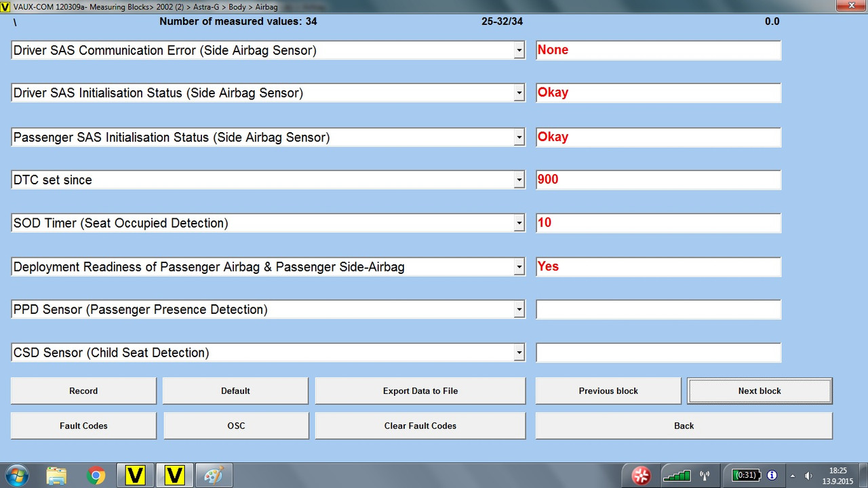Switch to first VAUX-COM taskbar window
868x488 pixels.
coord(135,476)
